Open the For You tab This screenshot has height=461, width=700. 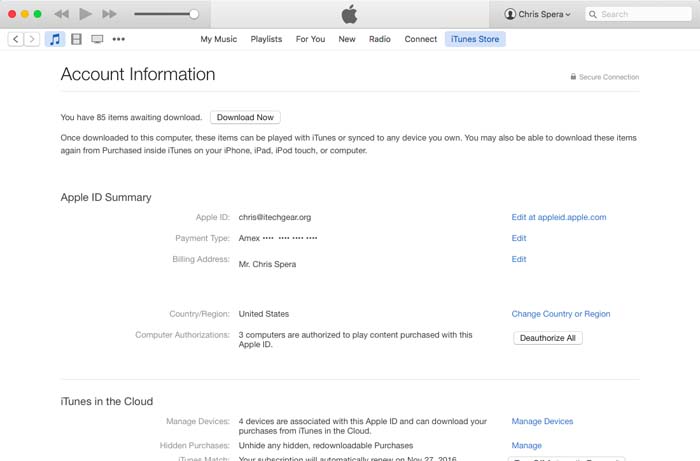310,39
